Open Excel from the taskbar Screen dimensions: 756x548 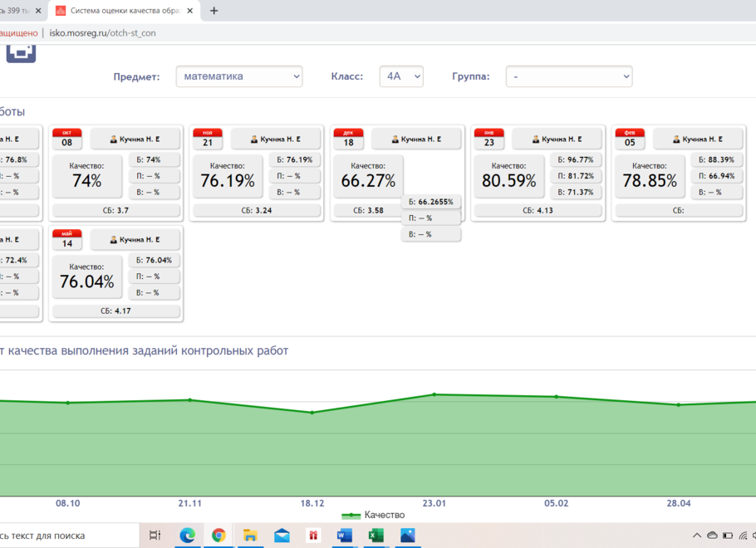376,536
